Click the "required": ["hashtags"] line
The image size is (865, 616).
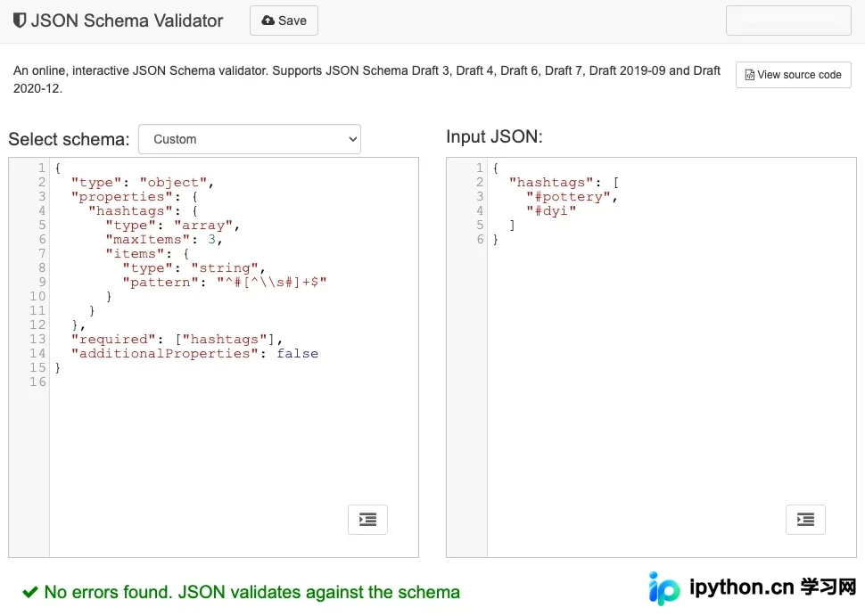[x=177, y=340]
